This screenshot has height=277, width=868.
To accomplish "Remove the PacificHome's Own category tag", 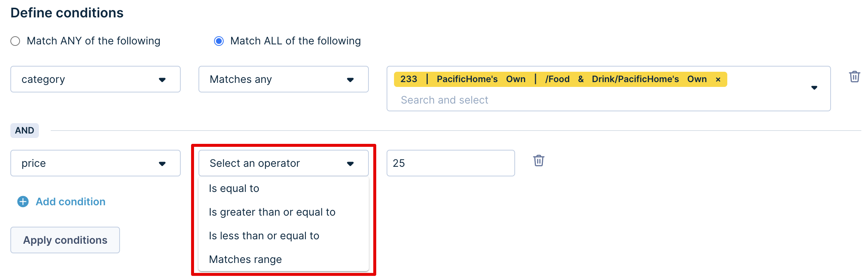I will click(x=718, y=80).
